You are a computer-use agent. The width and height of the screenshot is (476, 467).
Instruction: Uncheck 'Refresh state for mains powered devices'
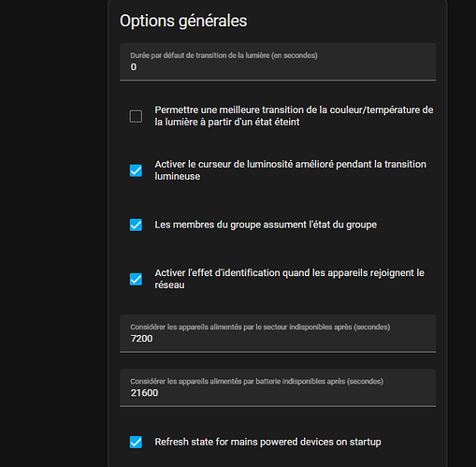coord(136,442)
